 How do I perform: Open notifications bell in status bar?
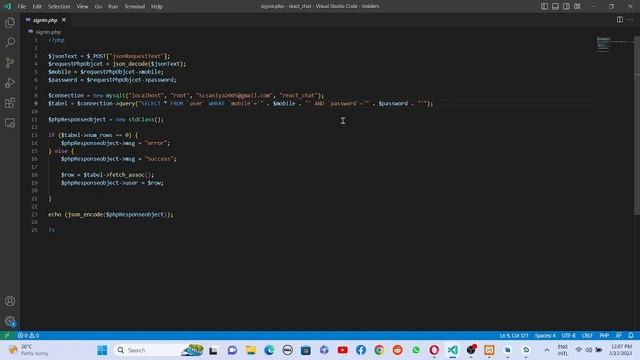pyautogui.click(x=631, y=335)
